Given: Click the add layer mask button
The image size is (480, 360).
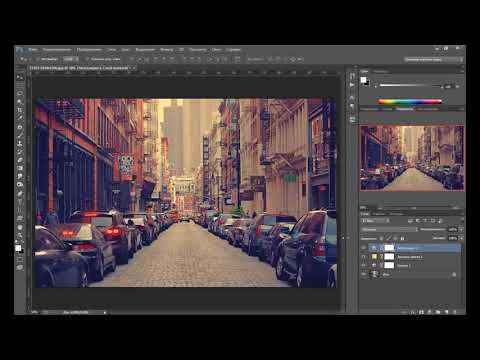Looking at the screenshot, I should pyautogui.click(x=421, y=312).
